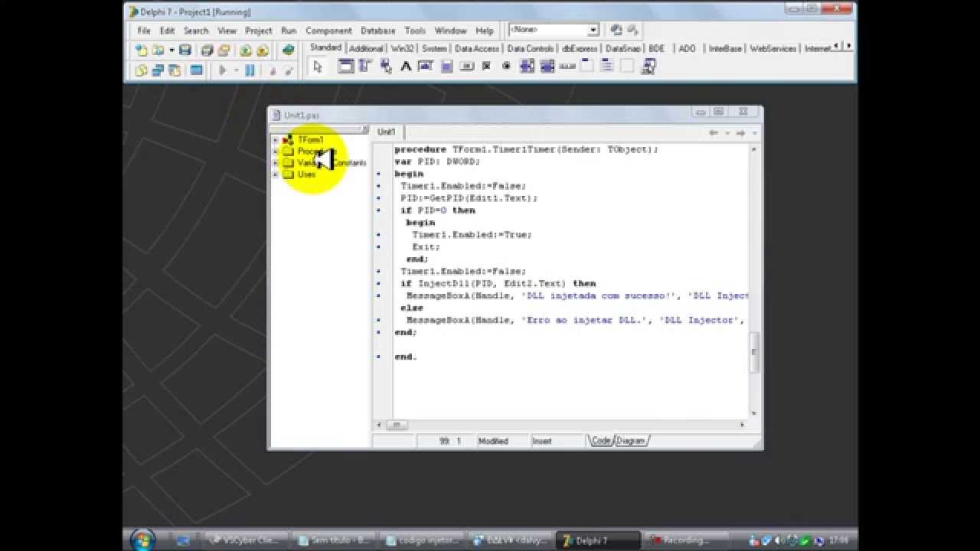
Task: Click the back navigation arrow in editor
Action: pos(714,133)
